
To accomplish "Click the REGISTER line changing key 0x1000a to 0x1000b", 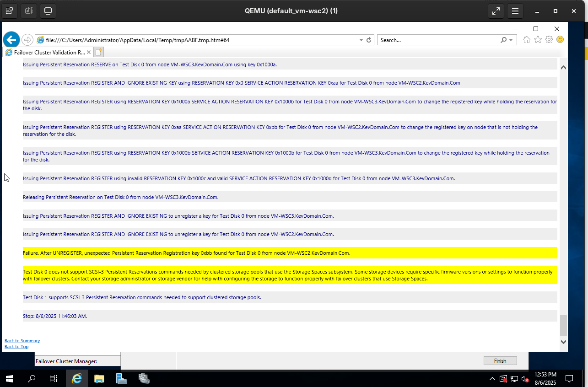I will 290,105.
